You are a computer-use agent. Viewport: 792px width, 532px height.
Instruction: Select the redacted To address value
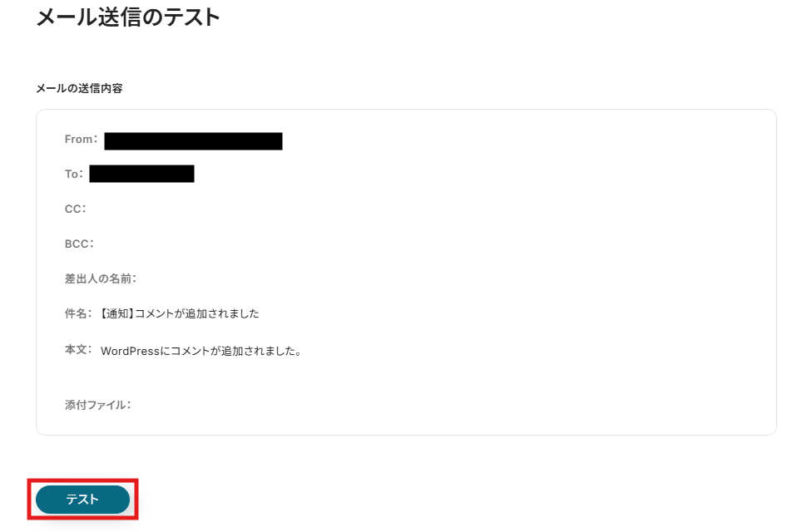pos(142,174)
